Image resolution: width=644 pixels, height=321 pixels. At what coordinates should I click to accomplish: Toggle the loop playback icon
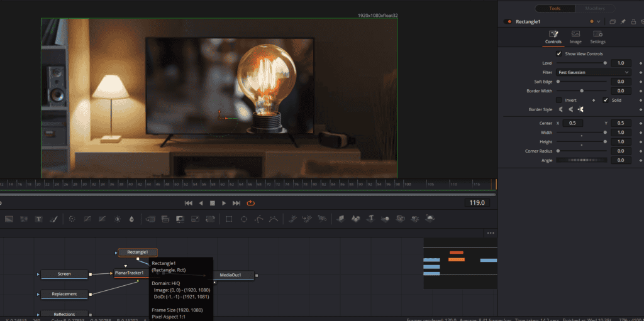[x=250, y=203]
